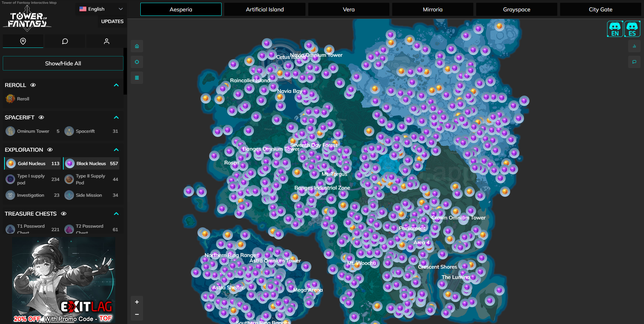Click the Northern Ring Ranges map label
This screenshot has width=644, height=324.
click(232, 255)
